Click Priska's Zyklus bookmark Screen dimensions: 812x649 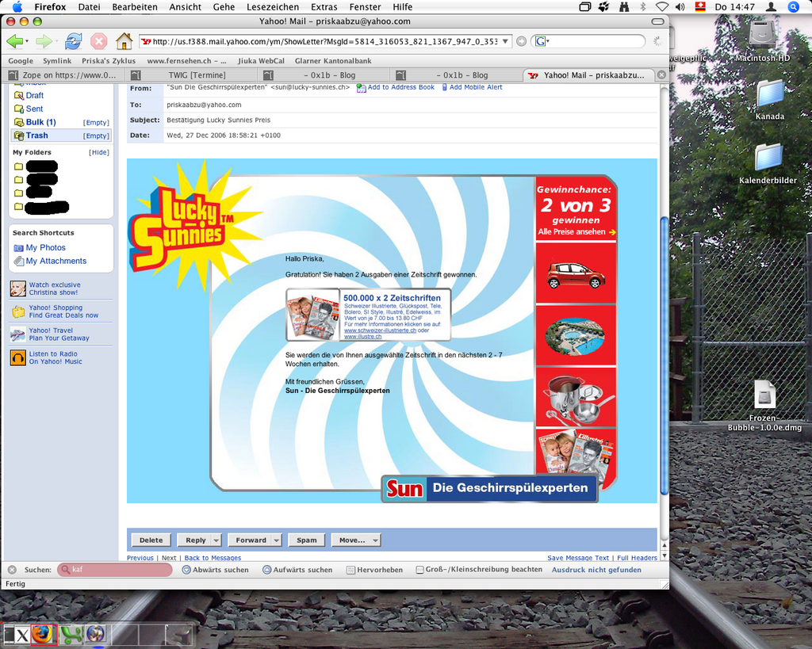[109, 60]
